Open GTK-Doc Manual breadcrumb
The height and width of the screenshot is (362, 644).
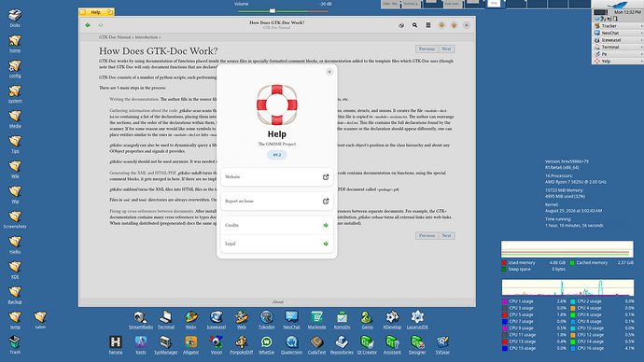[x=115, y=37]
